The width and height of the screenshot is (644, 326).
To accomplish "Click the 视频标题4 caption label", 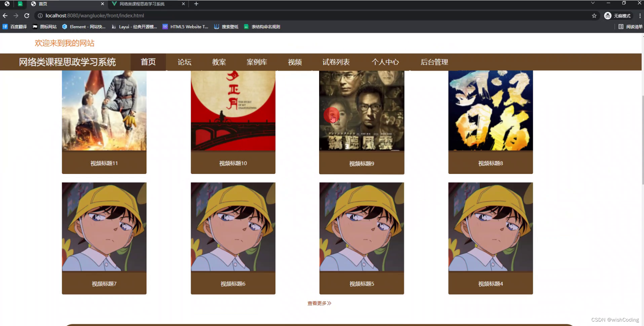I will [x=490, y=284].
